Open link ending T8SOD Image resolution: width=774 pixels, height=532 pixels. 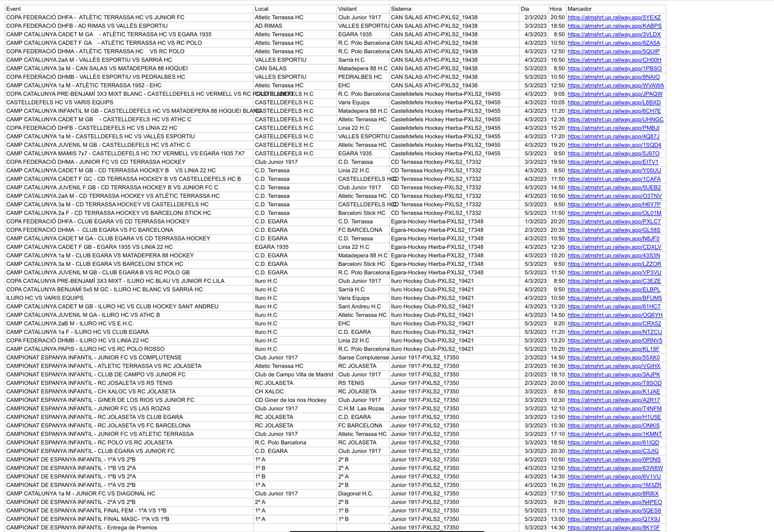pos(614,383)
